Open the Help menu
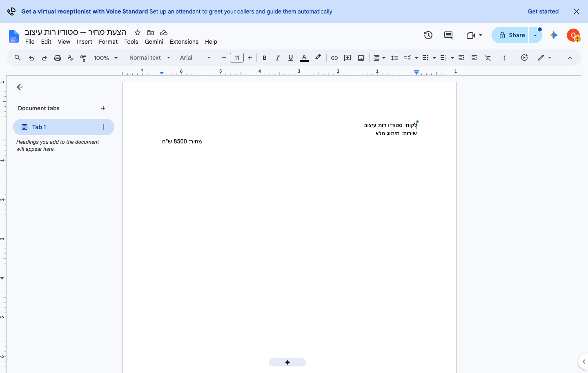588x373 pixels. (x=211, y=42)
